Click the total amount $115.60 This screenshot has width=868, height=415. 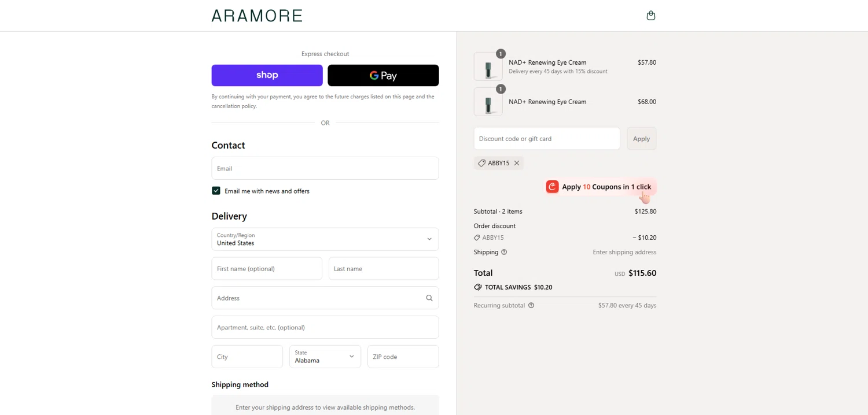642,273
